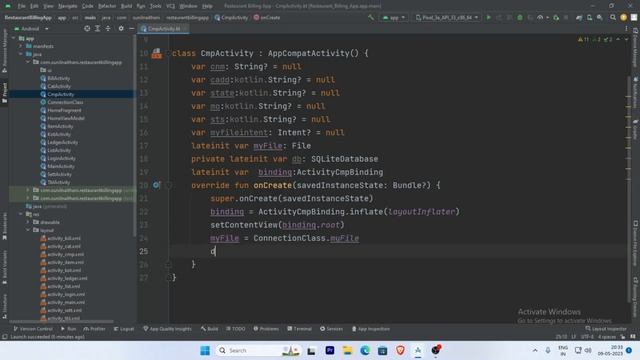Open activity_ledger.xml layout file
This screenshot has height=360, width=640.
tap(67, 278)
